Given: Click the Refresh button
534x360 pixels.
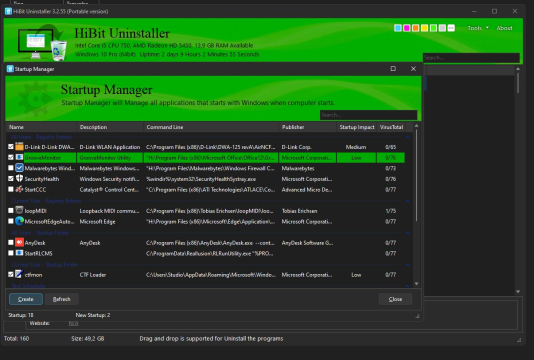Looking at the screenshot, I should click(62, 299).
